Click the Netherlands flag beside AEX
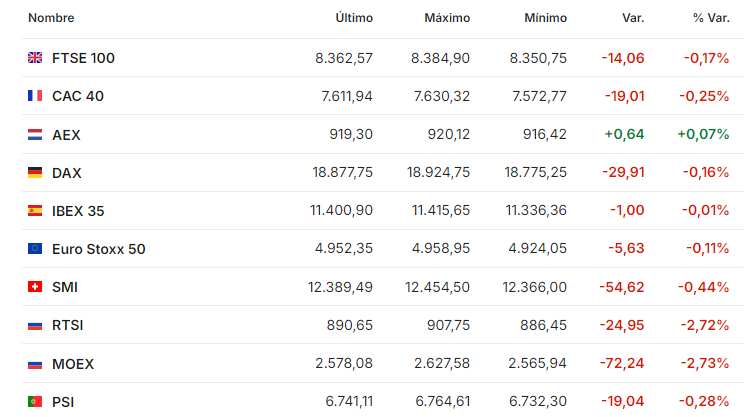The height and width of the screenshot is (417, 744). [35, 135]
